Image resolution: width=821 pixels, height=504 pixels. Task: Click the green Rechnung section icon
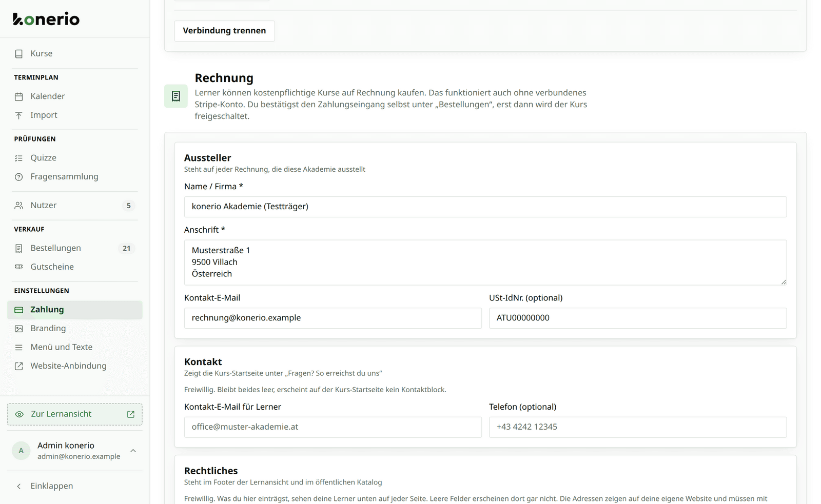click(176, 96)
